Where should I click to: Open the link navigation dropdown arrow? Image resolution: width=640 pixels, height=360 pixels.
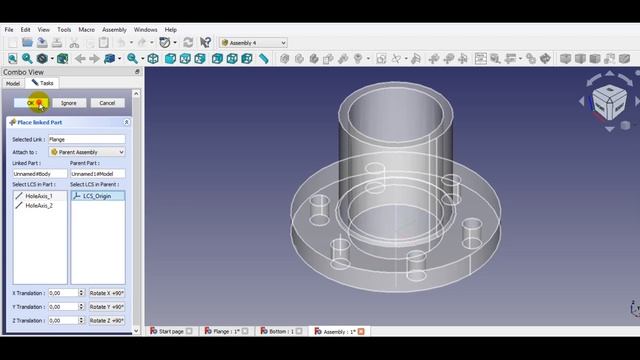point(120,59)
